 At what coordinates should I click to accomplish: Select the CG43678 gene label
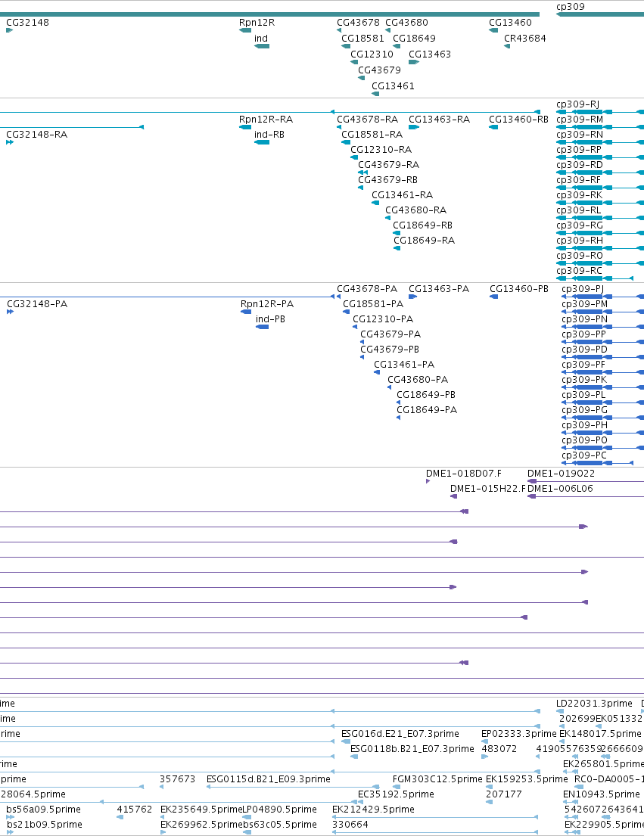click(358, 23)
